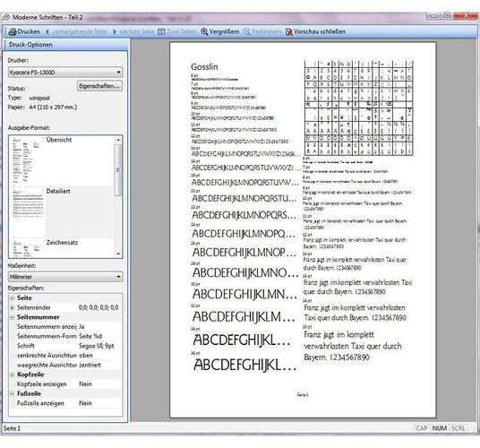Image resolution: width=480 pixels, height=448 pixels.
Task: Open the Drucker Kyocera FS-1300D dropdown
Action: (65, 73)
